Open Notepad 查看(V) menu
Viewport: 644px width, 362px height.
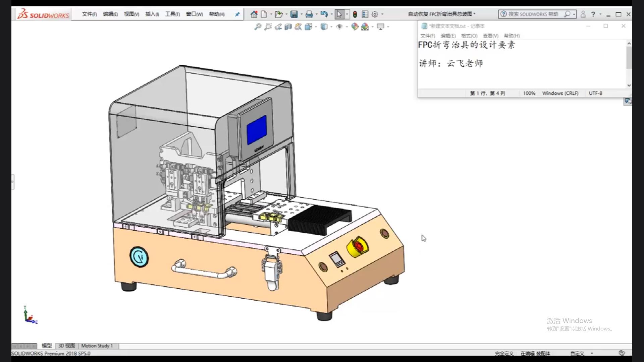click(490, 36)
